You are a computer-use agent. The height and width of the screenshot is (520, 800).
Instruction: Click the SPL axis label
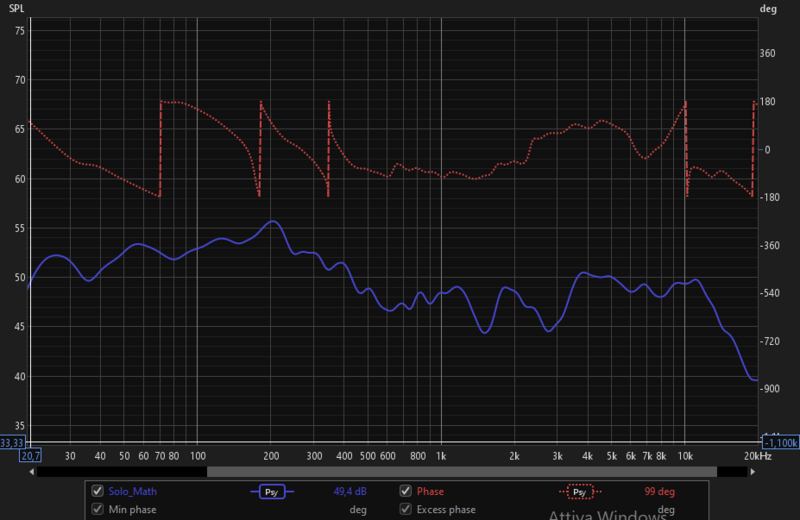(16, 9)
